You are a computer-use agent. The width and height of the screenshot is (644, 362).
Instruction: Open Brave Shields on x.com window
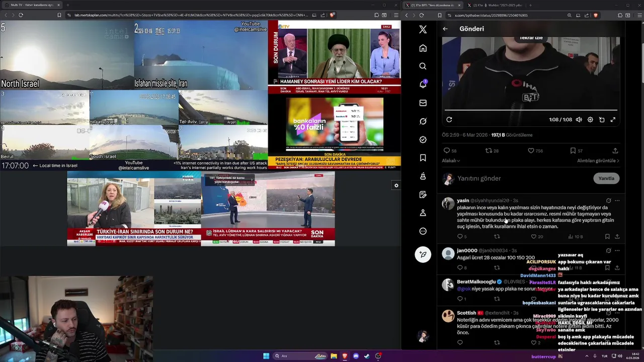coord(596,15)
